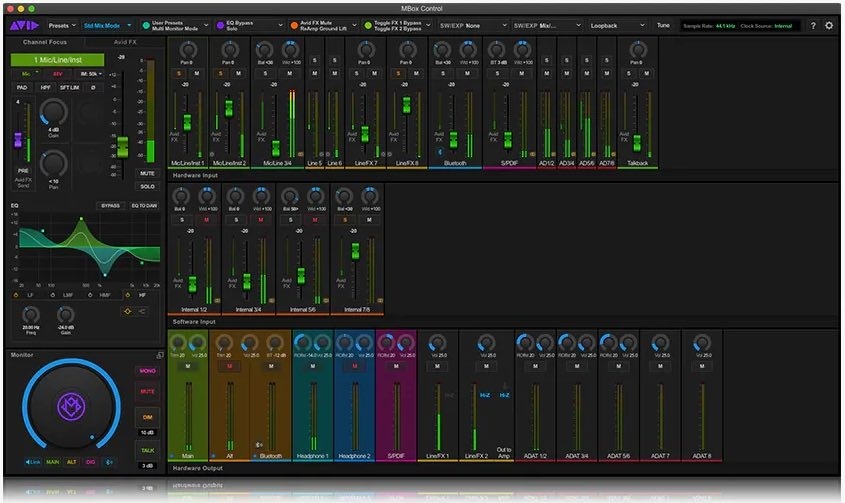Click the 1 Mic/Line/Inst channel name field

[58, 60]
